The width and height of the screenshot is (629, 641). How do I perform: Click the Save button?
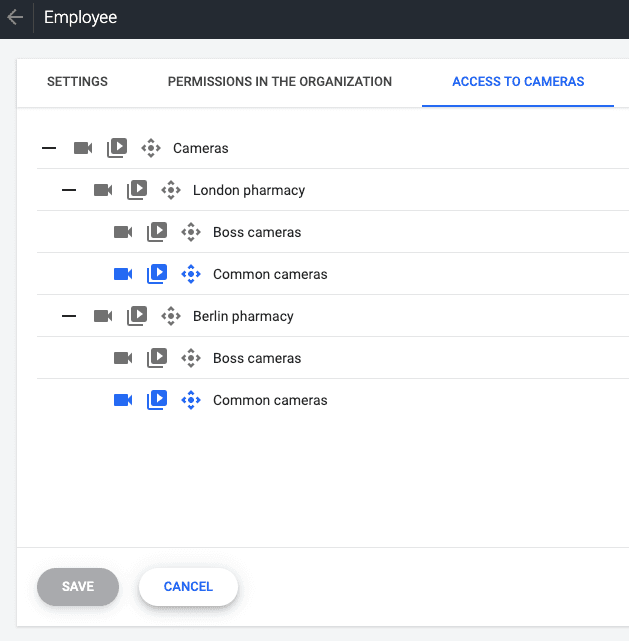78,587
